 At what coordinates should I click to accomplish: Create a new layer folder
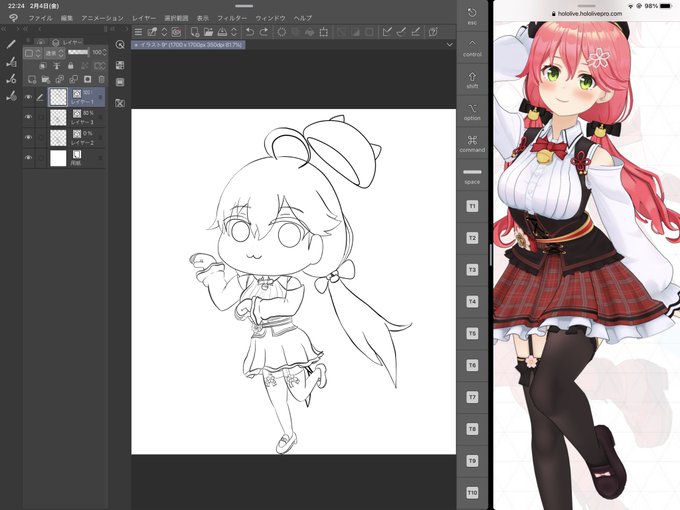point(46,79)
